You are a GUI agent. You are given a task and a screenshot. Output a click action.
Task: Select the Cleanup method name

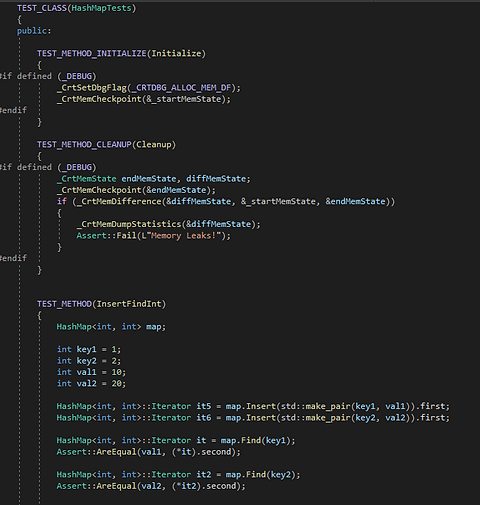coord(154,144)
